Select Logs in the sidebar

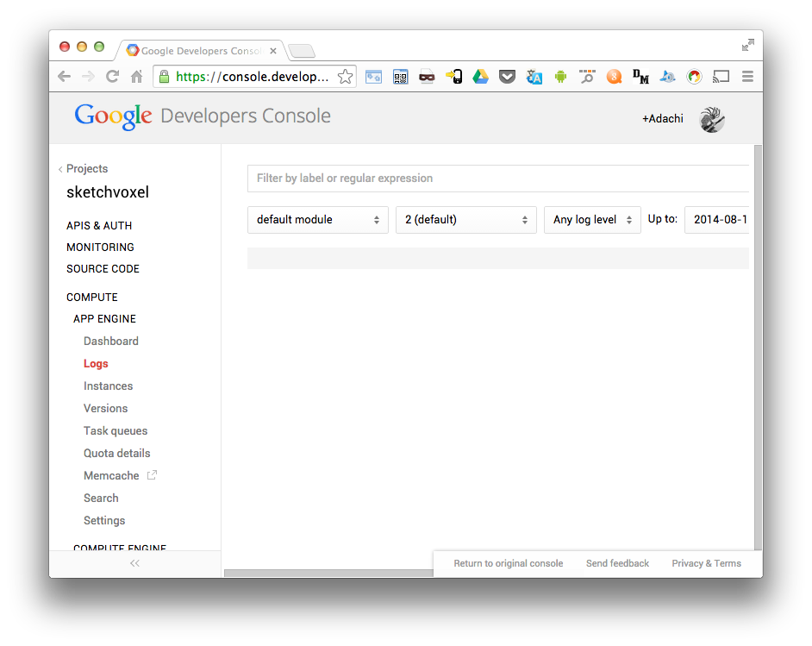pos(96,364)
